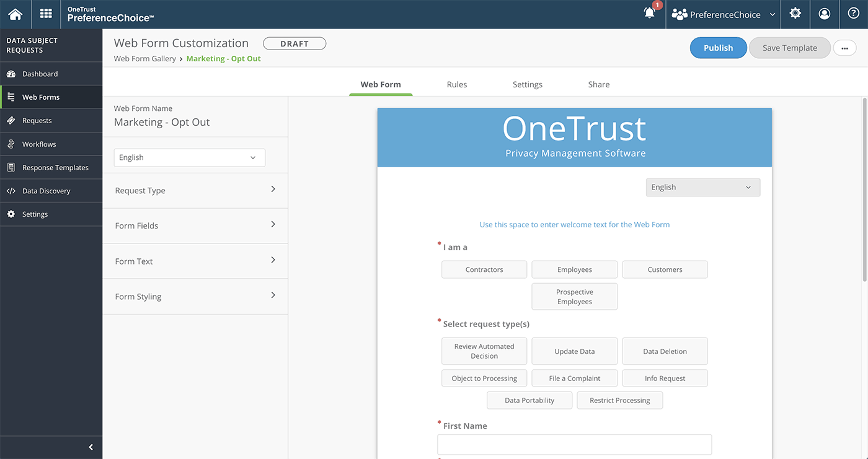Expand the Form Fields section
The width and height of the screenshot is (868, 459).
click(x=195, y=225)
